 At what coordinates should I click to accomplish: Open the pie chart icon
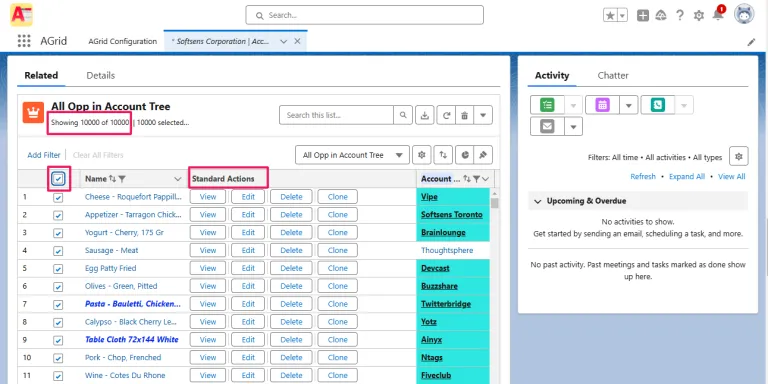point(464,155)
